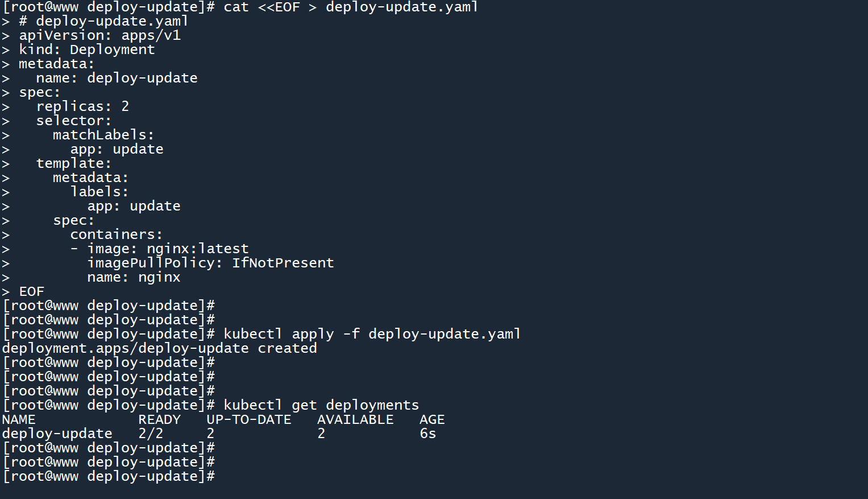Click the 'replicas: 2' line
The width and height of the screenshot is (868, 499).
[82, 106]
